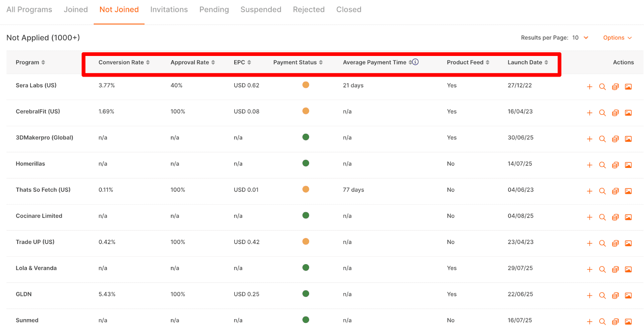Click the Sera Labs (US) program name

point(36,85)
